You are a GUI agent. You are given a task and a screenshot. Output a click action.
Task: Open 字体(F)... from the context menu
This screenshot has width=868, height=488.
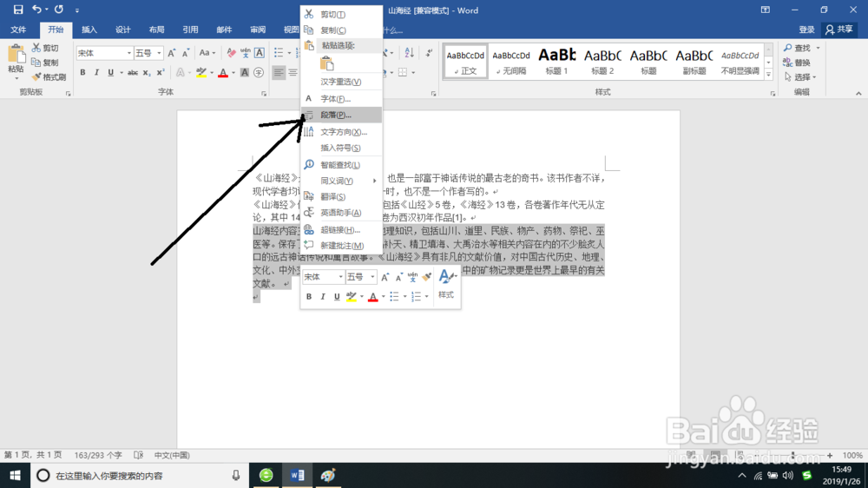point(341,99)
